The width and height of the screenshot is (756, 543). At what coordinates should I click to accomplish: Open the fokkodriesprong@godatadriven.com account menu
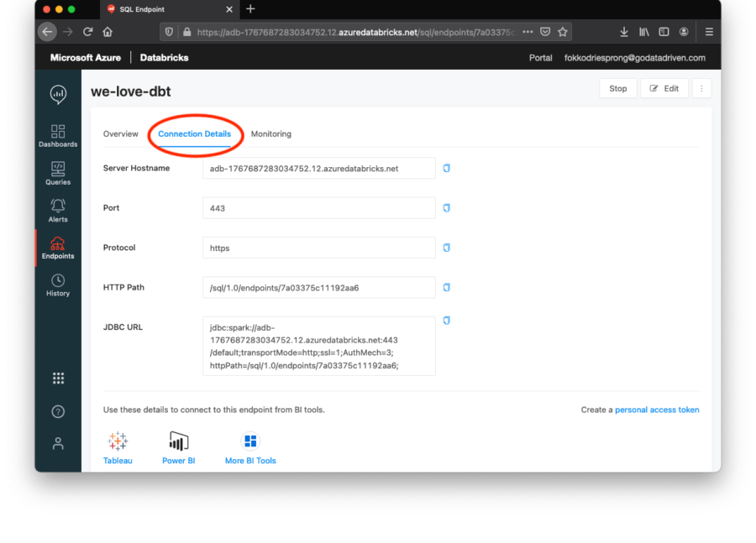[x=634, y=58]
